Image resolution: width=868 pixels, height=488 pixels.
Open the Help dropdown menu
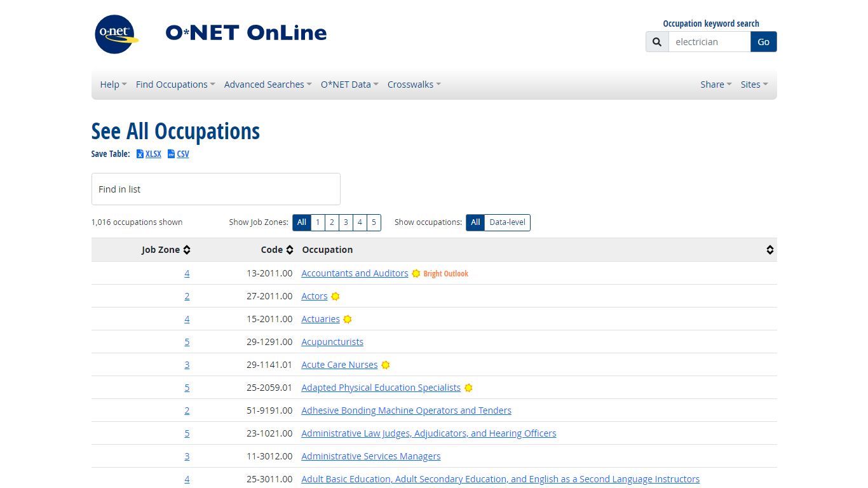pos(113,85)
